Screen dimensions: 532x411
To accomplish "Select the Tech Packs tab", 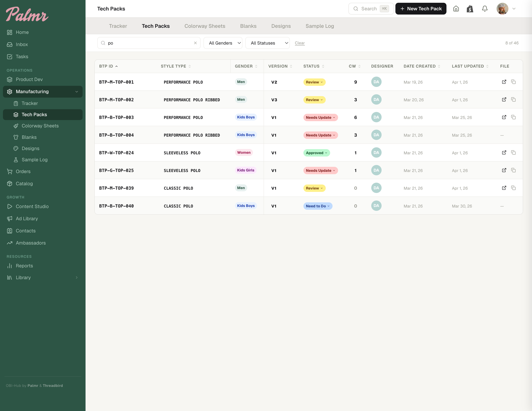I will tap(156, 26).
